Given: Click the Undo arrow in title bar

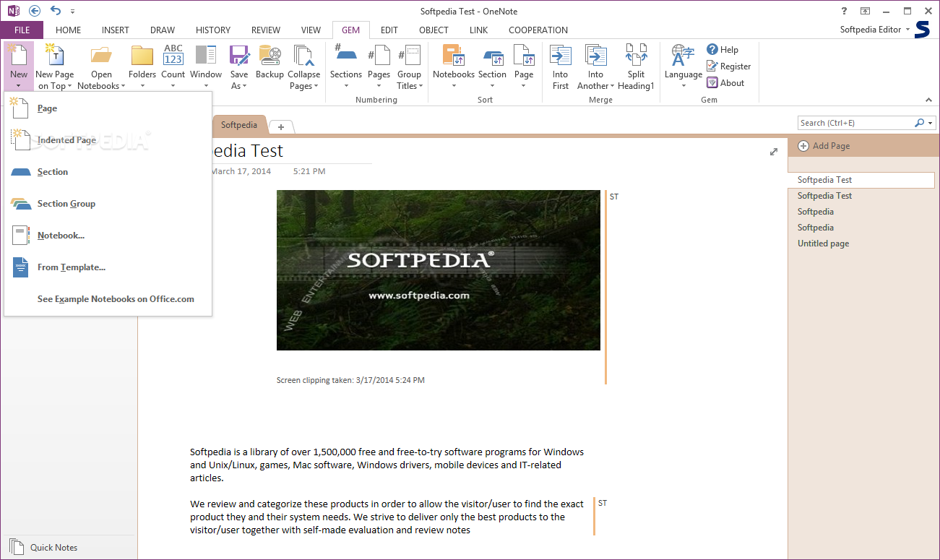Looking at the screenshot, I should tap(56, 11).
